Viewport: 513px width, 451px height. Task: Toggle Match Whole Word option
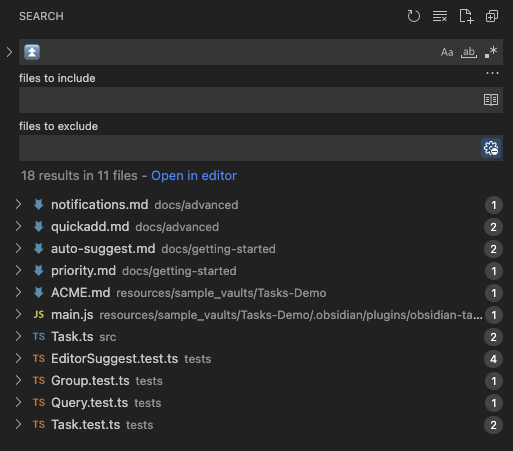click(469, 52)
